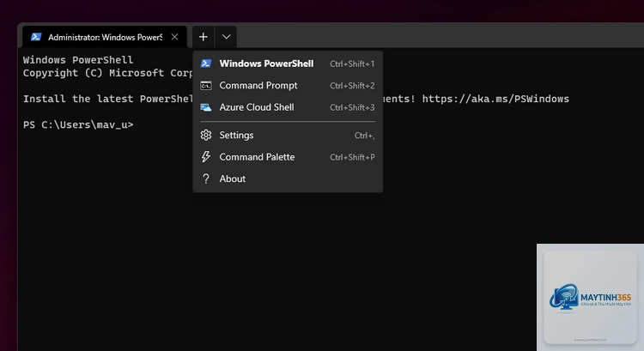Click the PS C:\Users\mav_u> prompt line
Viewport: 644px width, 351px height.
click(x=78, y=124)
